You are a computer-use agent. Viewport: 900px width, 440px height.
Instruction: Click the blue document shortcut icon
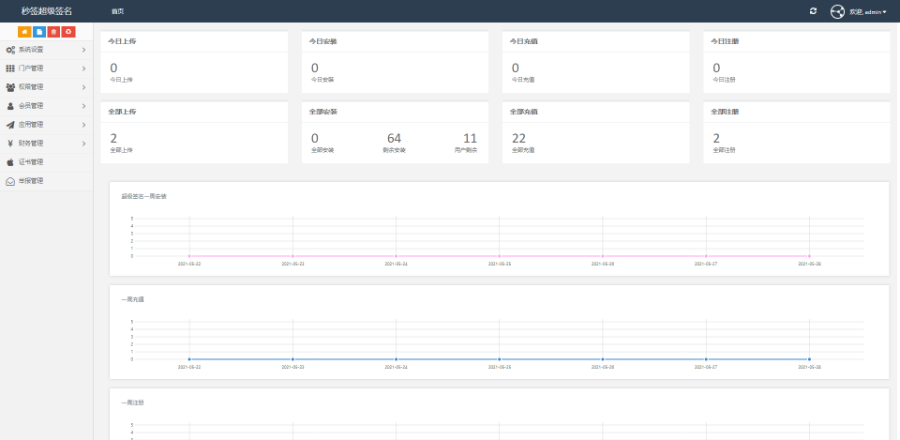pos(39,33)
